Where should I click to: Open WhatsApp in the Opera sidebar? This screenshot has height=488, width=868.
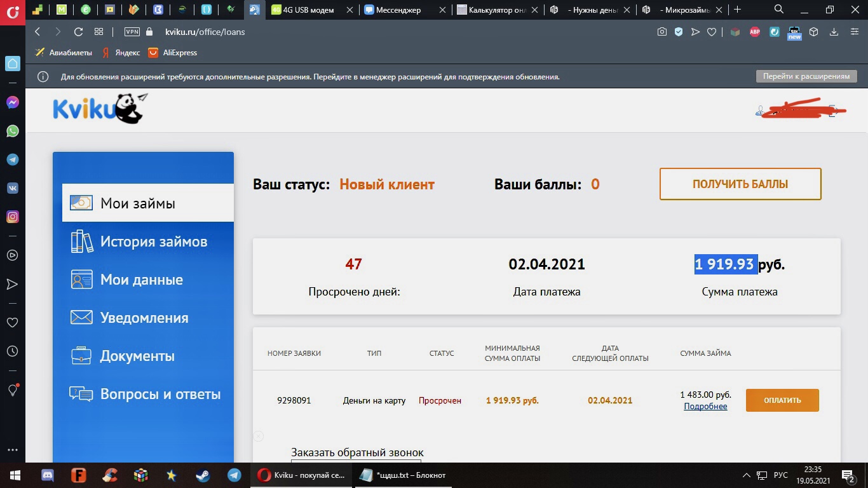12,131
